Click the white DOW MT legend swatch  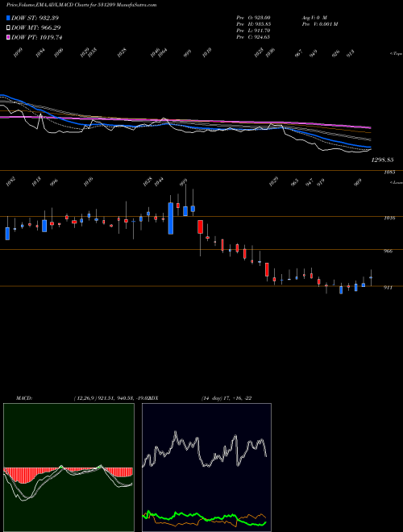pos(8,27)
